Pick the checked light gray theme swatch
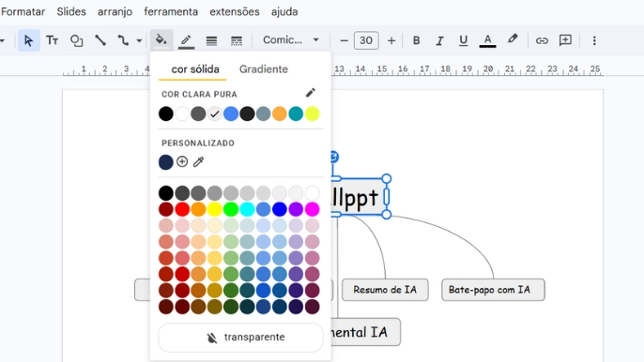The height and width of the screenshot is (362, 644). [214, 113]
